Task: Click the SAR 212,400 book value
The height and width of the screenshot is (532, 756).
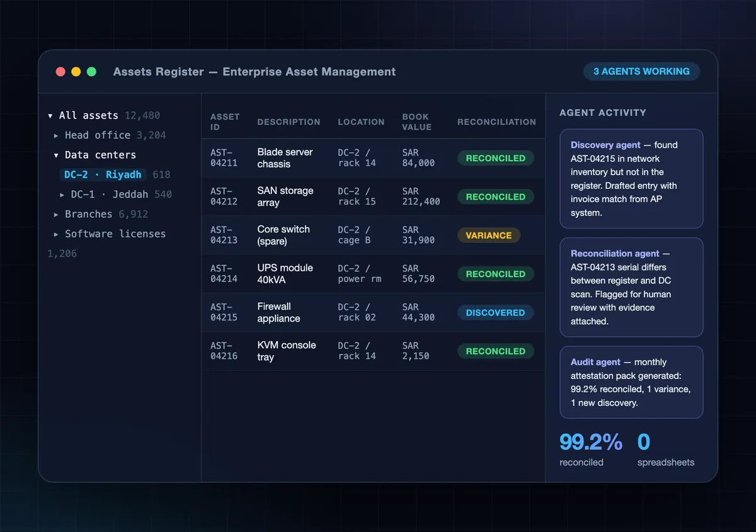Action: (421, 196)
